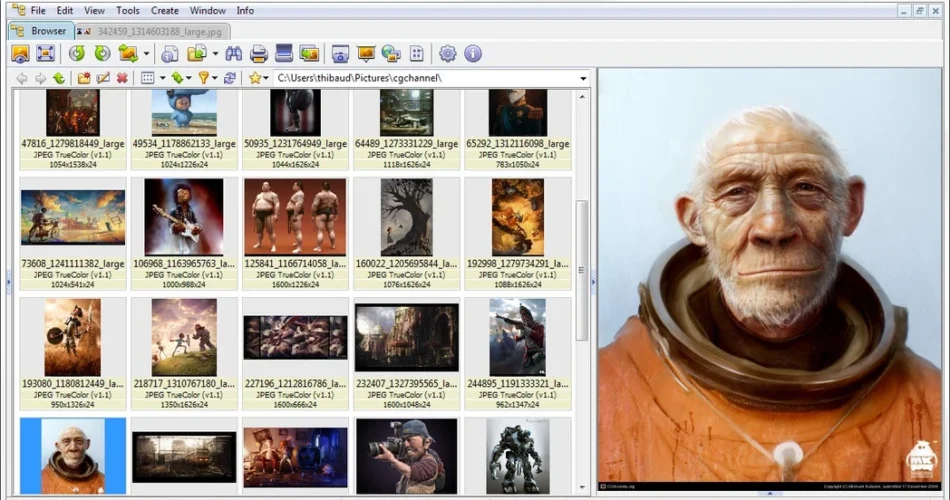This screenshot has width=950, height=500.
Task: Click the rename file icon
Action: [x=103, y=78]
